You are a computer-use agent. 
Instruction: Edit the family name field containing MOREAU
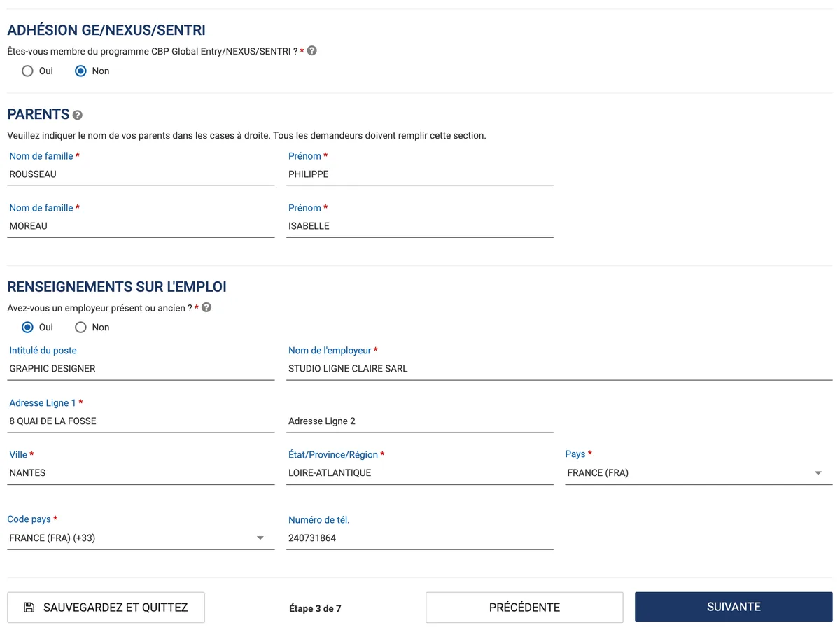click(x=141, y=226)
